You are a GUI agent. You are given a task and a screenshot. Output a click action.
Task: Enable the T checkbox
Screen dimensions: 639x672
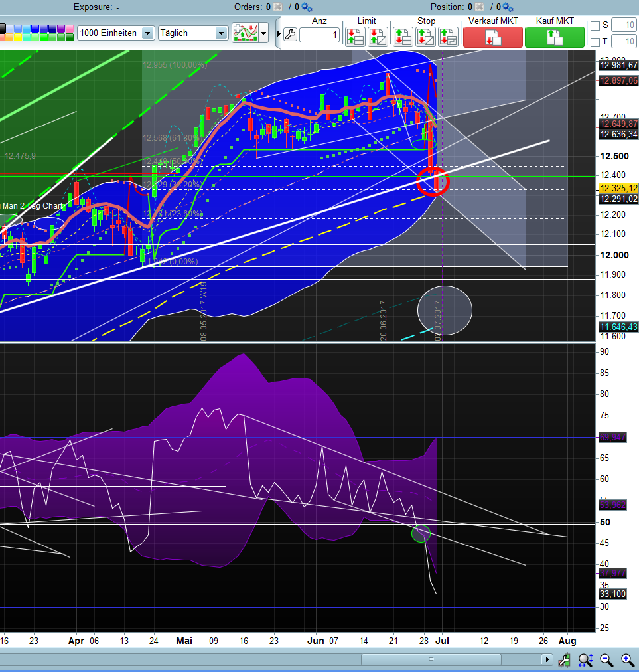point(595,42)
